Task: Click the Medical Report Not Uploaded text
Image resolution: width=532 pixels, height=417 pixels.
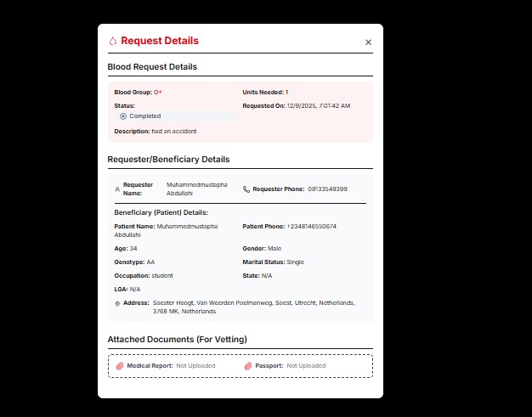Action: (x=195, y=366)
